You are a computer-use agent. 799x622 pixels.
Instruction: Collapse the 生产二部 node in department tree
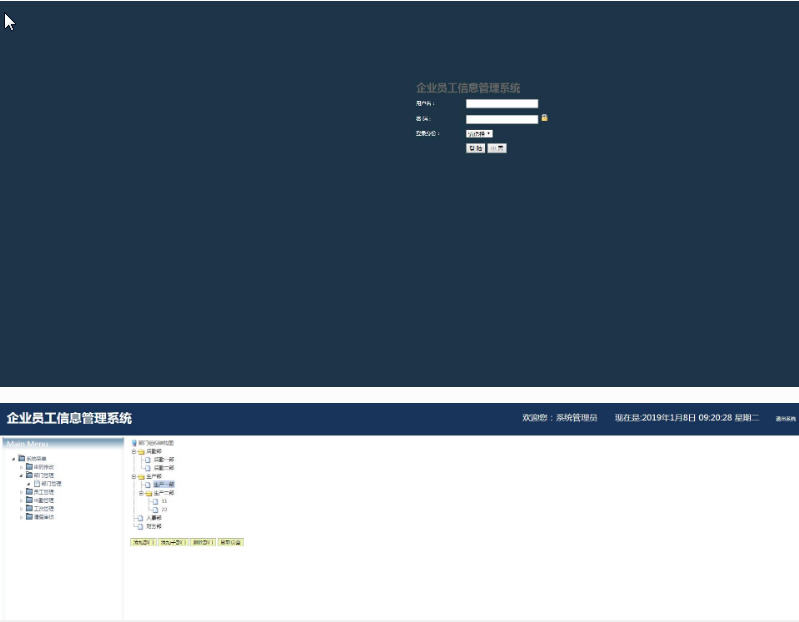[x=141, y=493]
